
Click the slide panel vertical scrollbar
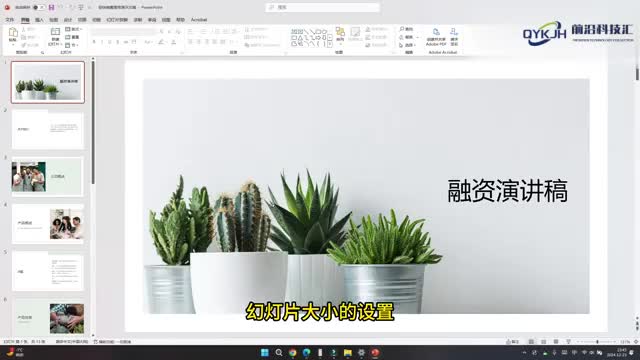(93, 122)
